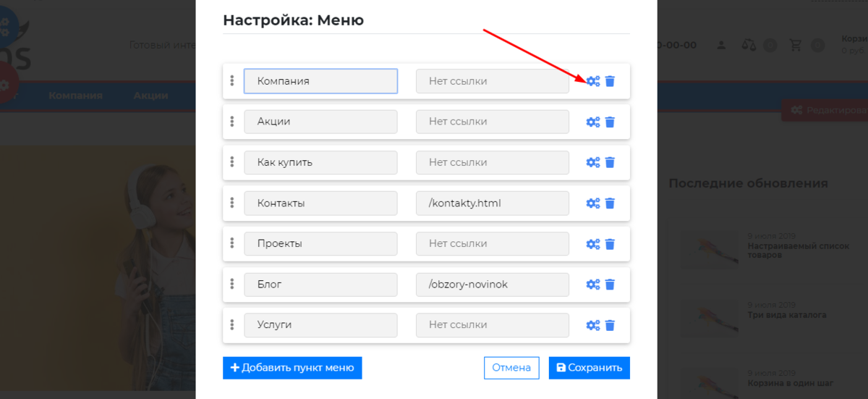Viewport: 868px width, 399px height.
Task: Click the shopping cart icon in header
Action: click(x=796, y=45)
